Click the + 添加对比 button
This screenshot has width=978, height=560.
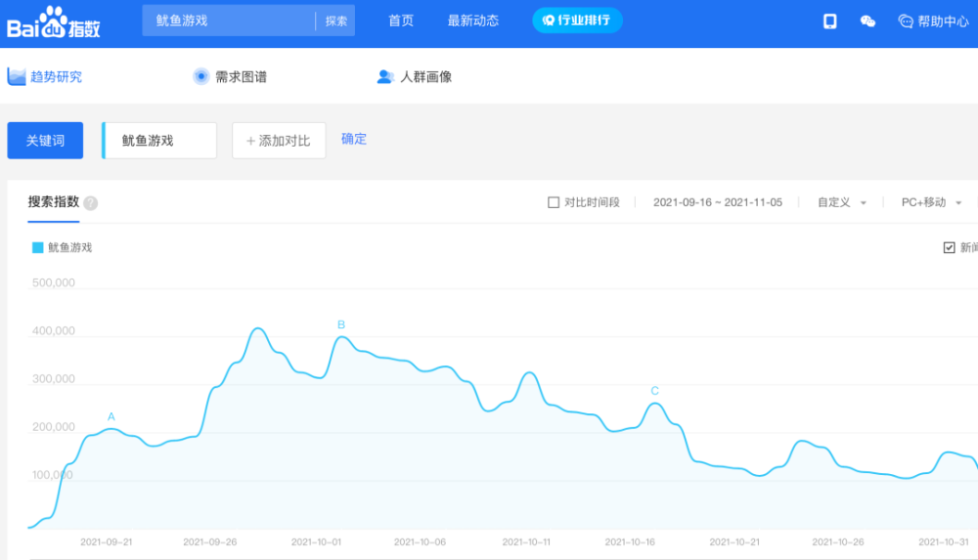click(x=279, y=141)
